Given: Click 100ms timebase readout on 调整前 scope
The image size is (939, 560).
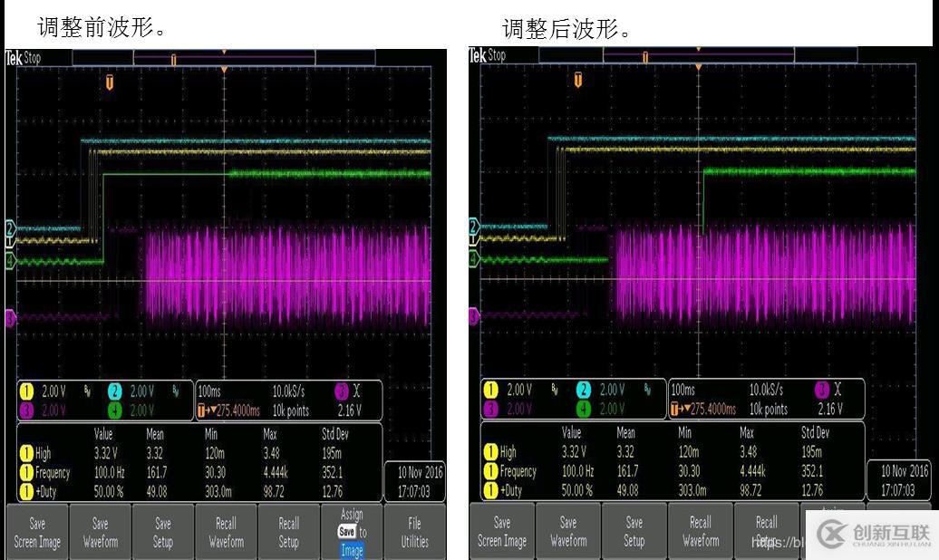Looking at the screenshot, I should pyautogui.click(x=209, y=391).
